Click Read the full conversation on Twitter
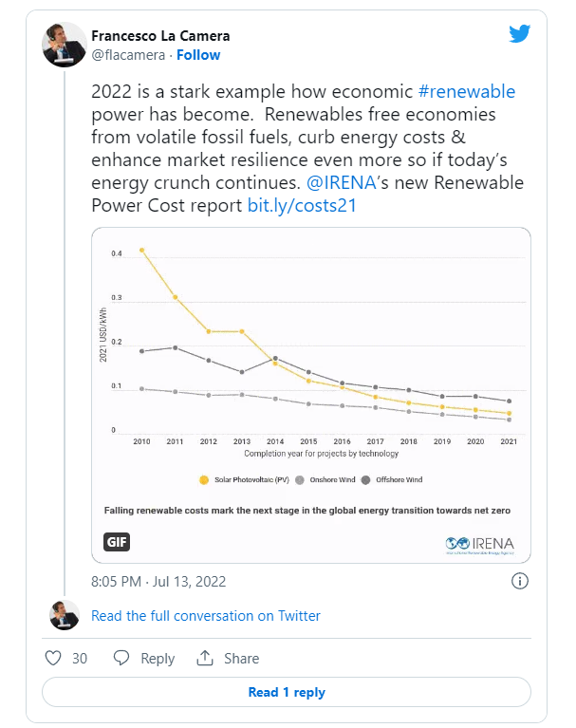576x728 pixels. click(x=206, y=616)
